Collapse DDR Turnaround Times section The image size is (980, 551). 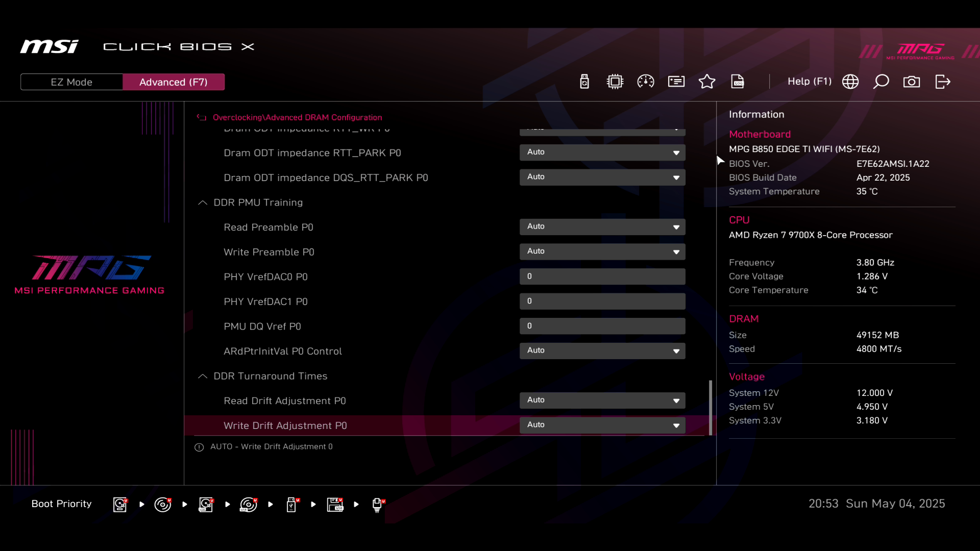click(203, 376)
